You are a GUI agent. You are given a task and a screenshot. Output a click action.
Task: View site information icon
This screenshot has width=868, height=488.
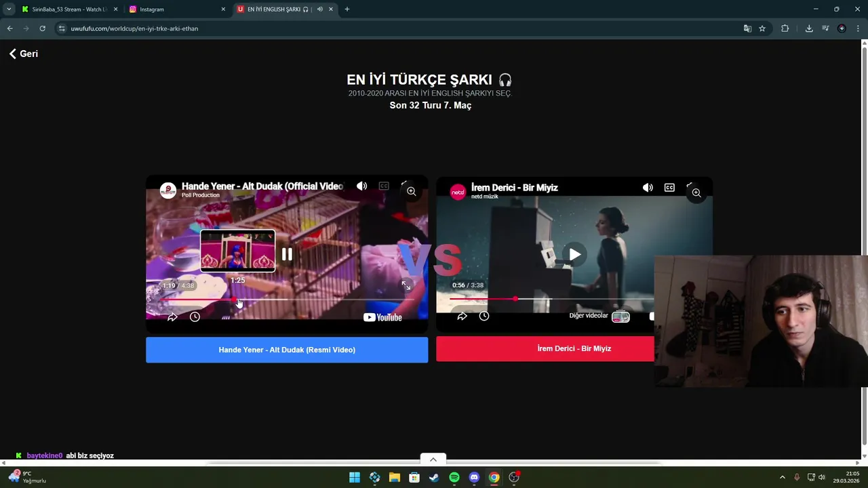click(62, 28)
